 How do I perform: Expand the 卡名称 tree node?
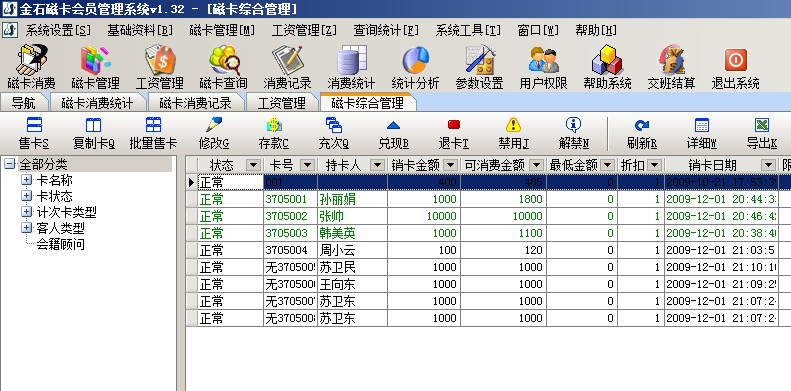[26, 180]
